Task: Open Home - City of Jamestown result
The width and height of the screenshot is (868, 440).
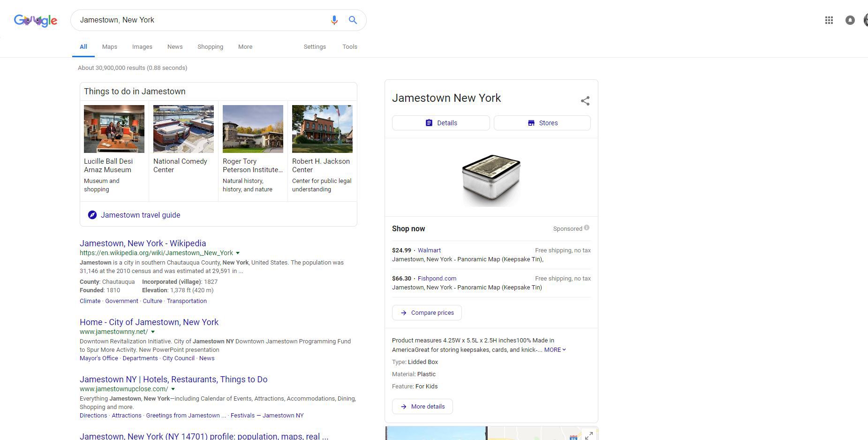Action: [x=149, y=322]
